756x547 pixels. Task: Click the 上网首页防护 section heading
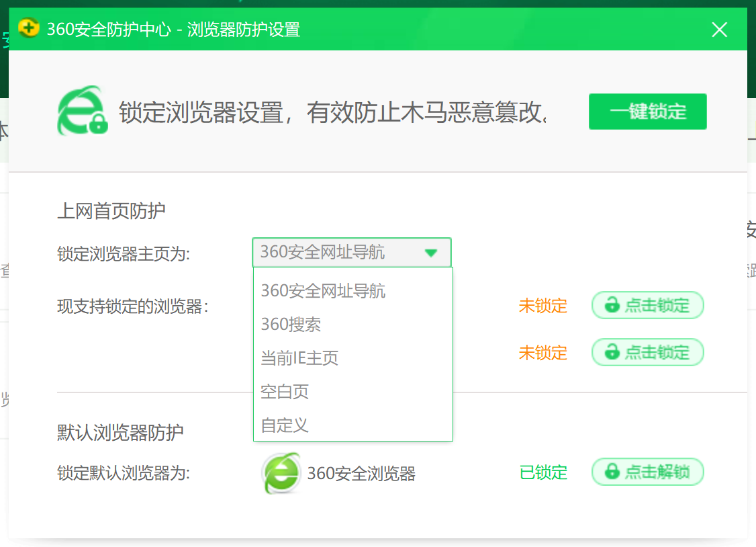(x=111, y=211)
